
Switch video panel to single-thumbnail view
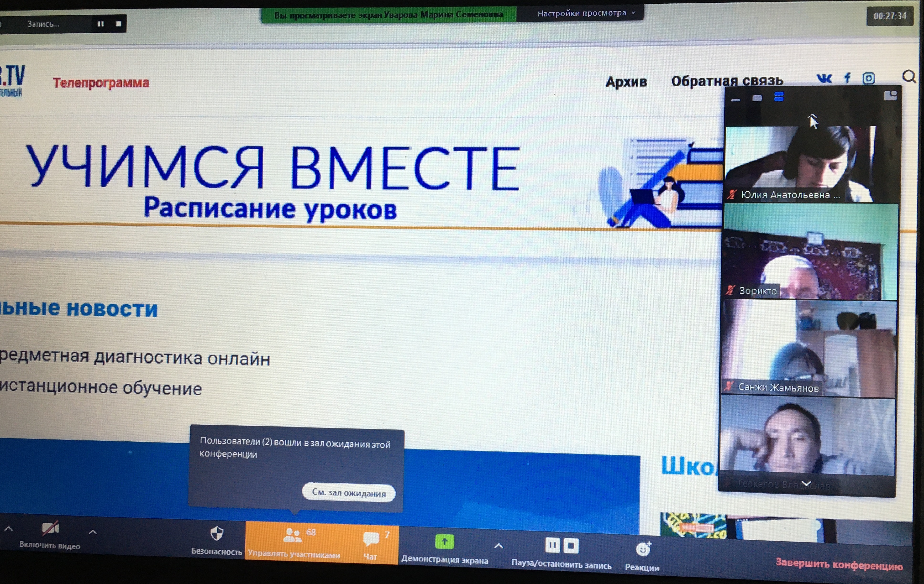coord(757,98)
